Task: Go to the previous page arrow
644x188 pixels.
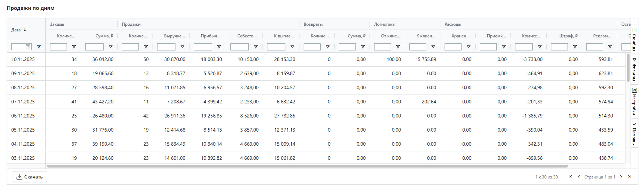Action: [579, 177]
